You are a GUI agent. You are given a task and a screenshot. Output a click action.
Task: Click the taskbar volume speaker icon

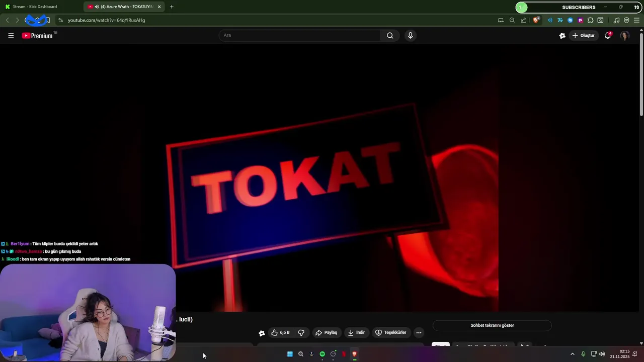[602, 354]
